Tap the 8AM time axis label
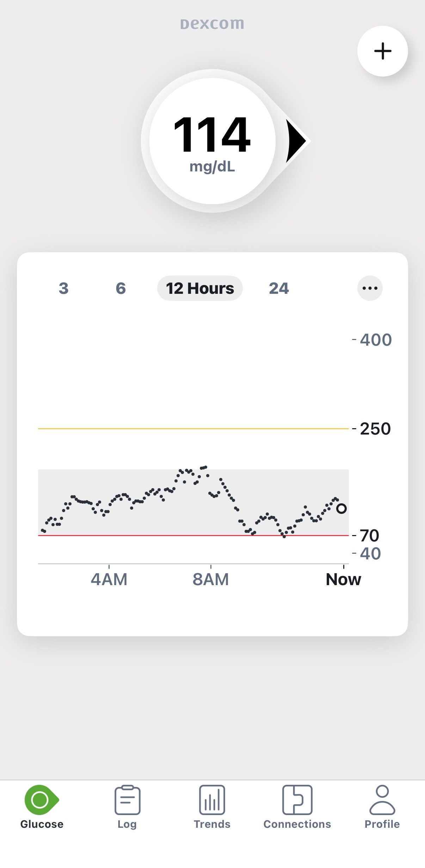This screenshot has width=425, height=868. (211, 579)
